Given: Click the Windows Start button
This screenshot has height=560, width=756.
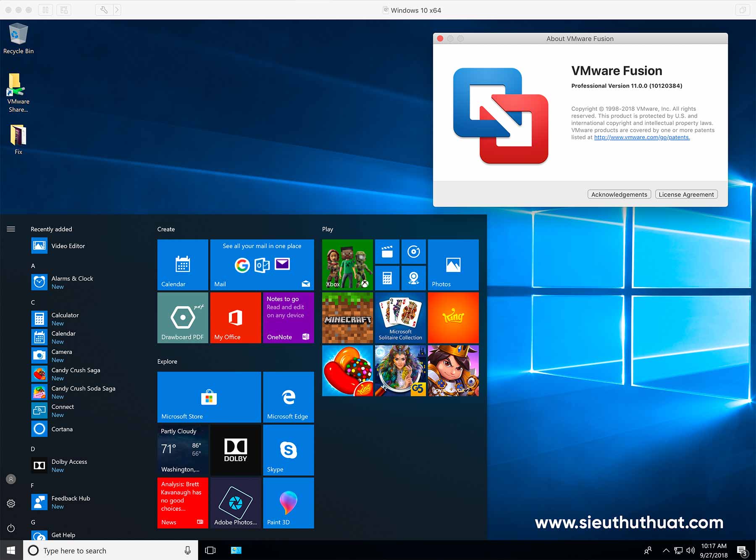Looking at the screenshot, I should click(x=11, y=550).
